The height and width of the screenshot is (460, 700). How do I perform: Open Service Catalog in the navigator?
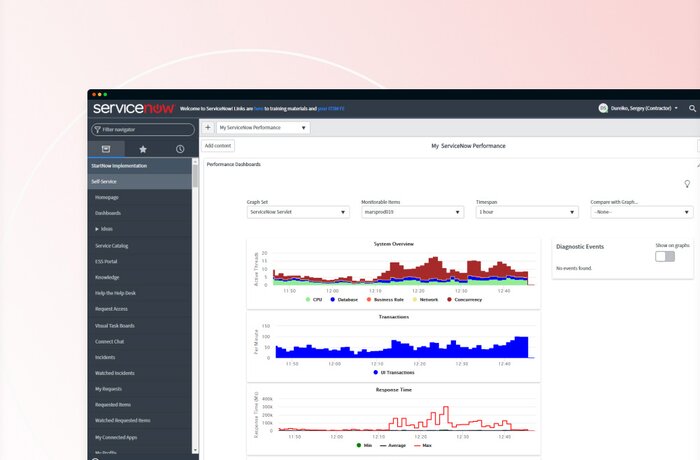(112, 245)
